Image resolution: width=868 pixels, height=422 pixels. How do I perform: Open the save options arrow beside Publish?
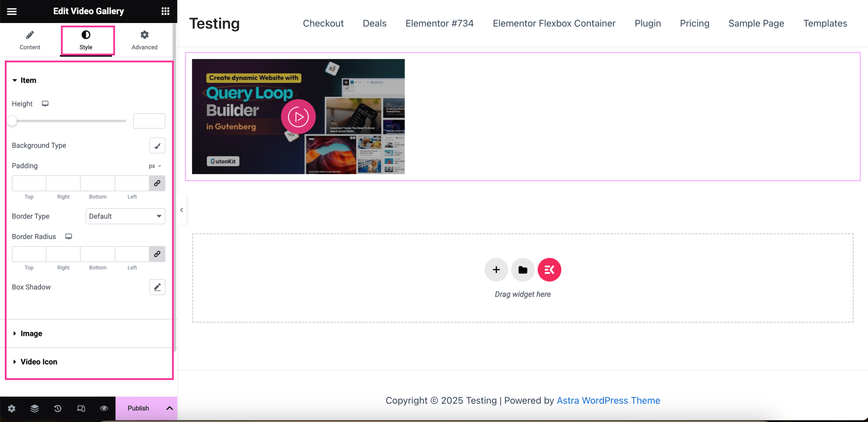[170, 408]
